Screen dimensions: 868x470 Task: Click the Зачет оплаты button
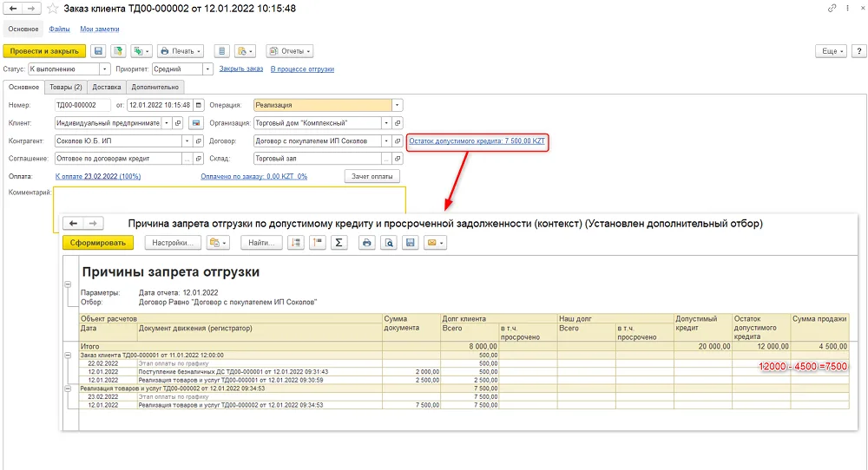coord(372,176)
